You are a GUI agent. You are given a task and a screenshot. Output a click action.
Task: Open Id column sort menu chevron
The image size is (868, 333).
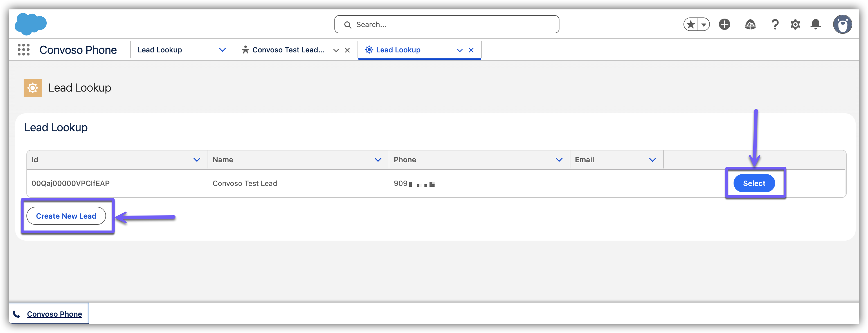(197, 159)
